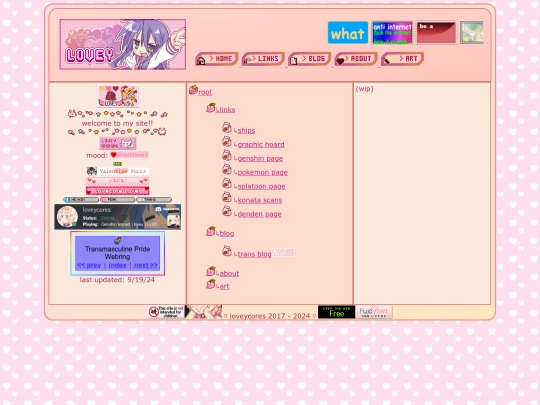540x405 pixels.
Task: Click the first blue-tipped userbox badge
Action: (81, 199)
